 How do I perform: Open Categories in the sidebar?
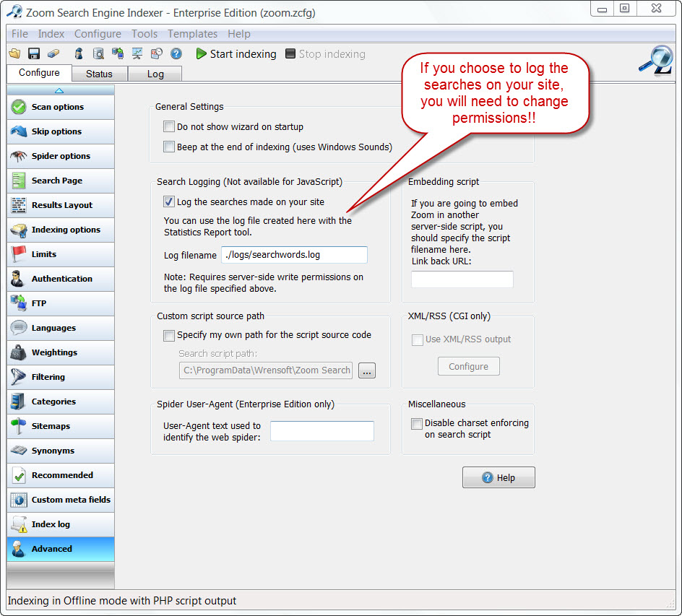61,402
